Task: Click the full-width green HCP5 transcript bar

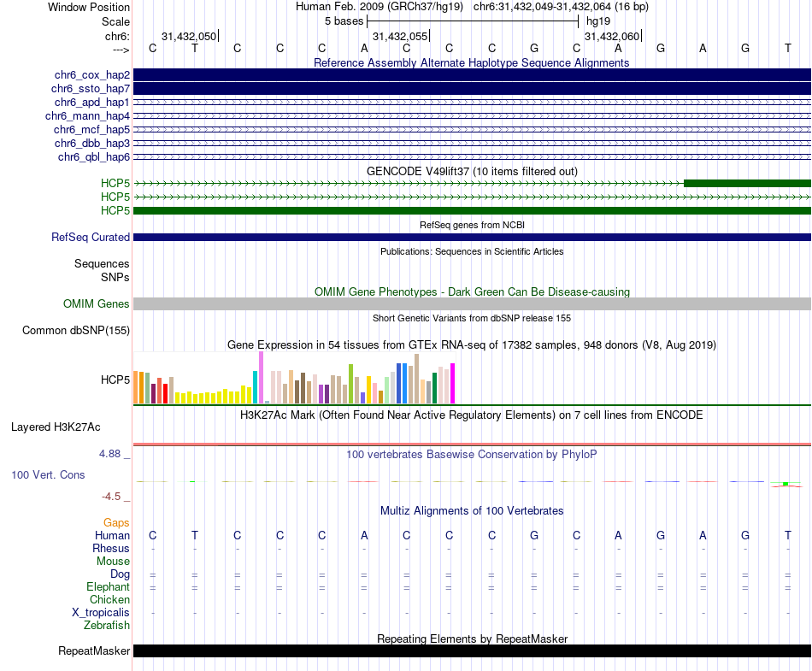Action: [472, 211]
